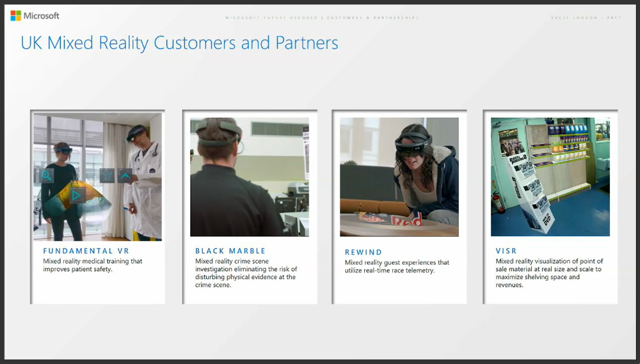Image resolution: width=640 pixels, height=364 pixels.
Task: Open the Fundamental VR medical training photo
Action: pyautogui.click(x=97, y=177)
